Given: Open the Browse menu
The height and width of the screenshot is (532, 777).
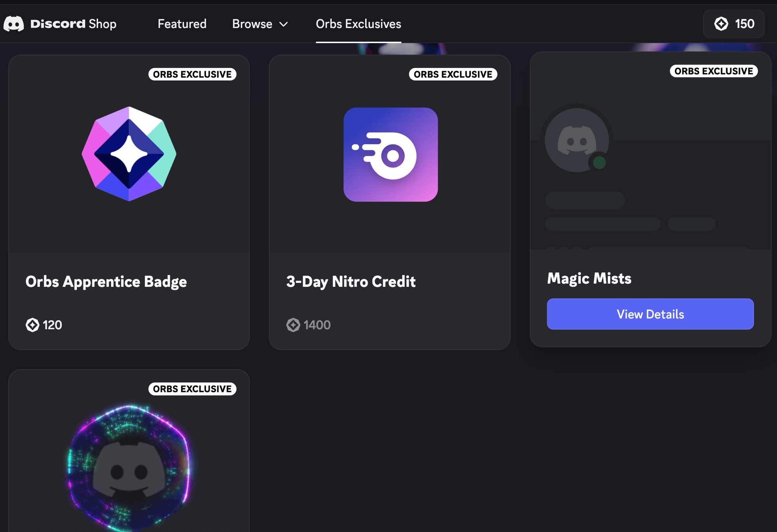Looking at the screenshot, I should pyautogui.click(x=253, y=24).
